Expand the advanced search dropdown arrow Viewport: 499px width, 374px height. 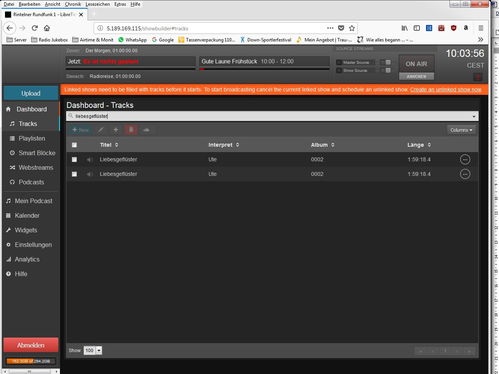(x=474, y=116)
